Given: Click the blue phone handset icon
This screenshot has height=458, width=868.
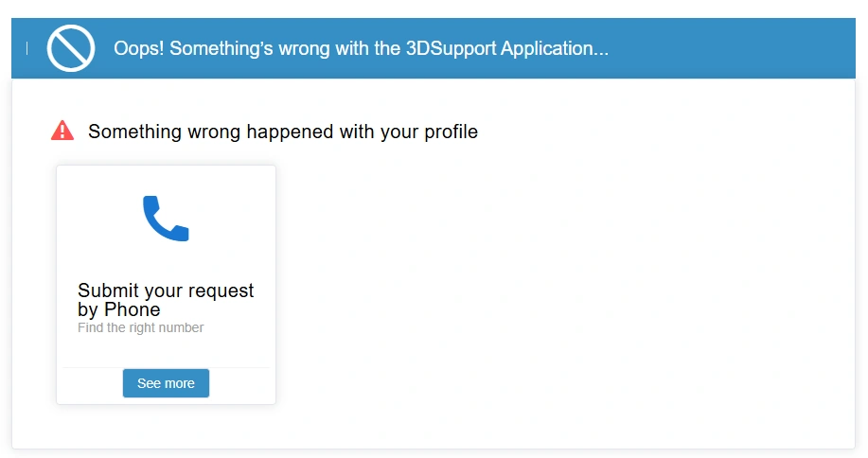Looking at the screenshot, I should click(x=166, y=219).
